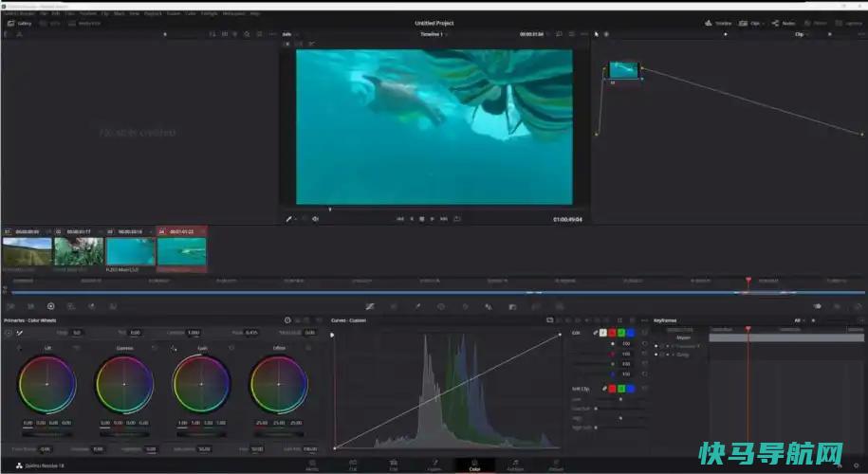Image resolution: width=868 pixels, height=474 pixels.
Task: Select the Curves palette icon
Action: (370, 306)
